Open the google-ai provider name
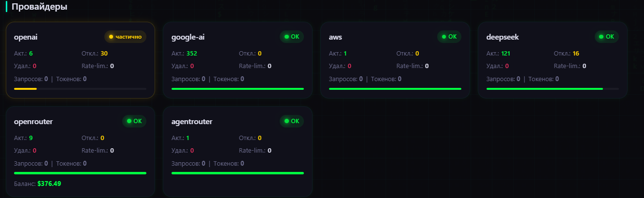 188,37
